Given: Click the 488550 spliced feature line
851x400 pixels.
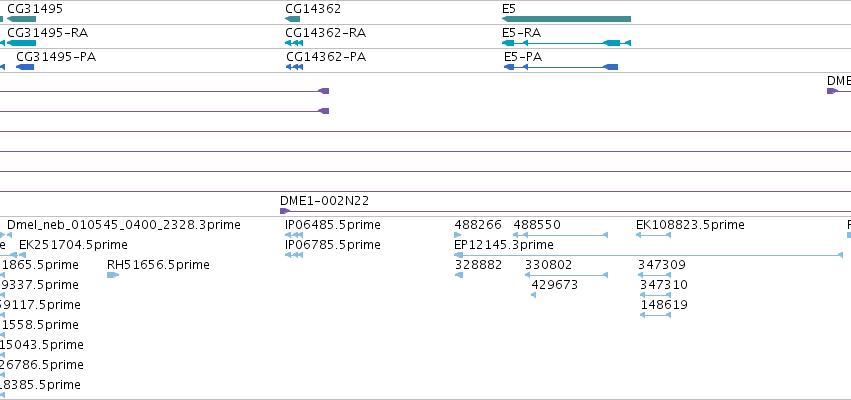Looking at the screenshot, I should [561, 235].
